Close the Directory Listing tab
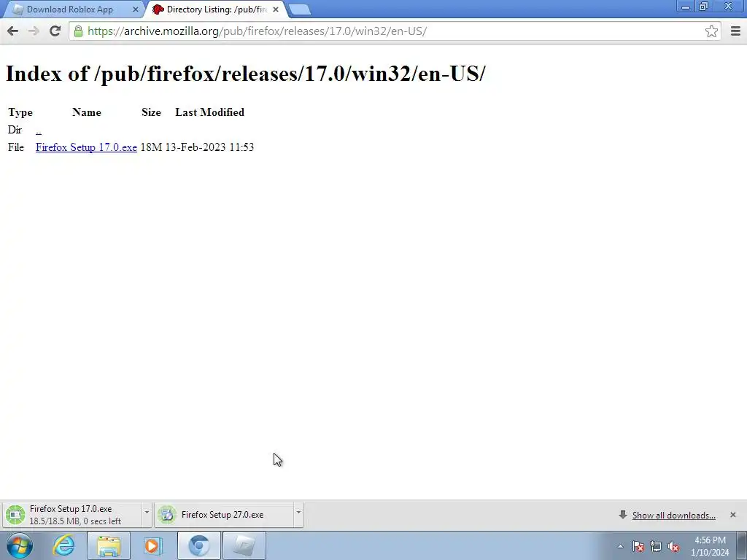 coord(275,9)
